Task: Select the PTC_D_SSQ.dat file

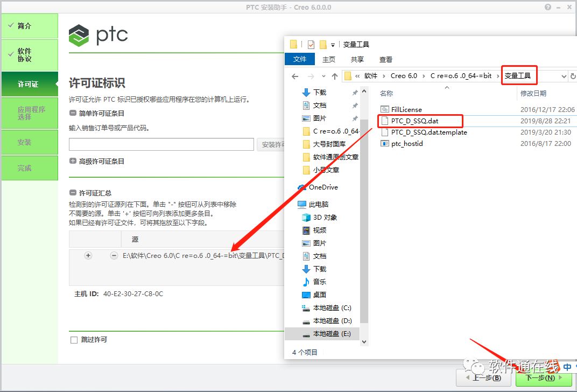Action: pyautogui.click(x=414, y=121)
